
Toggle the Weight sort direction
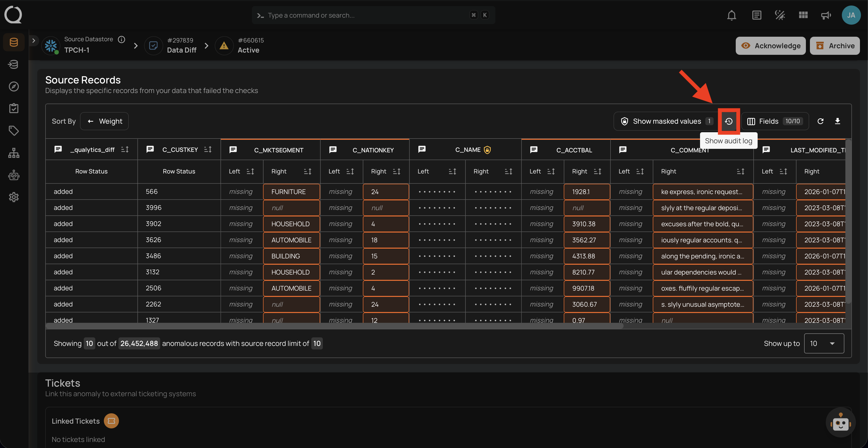pyautogui.click(x=104, y=121)
